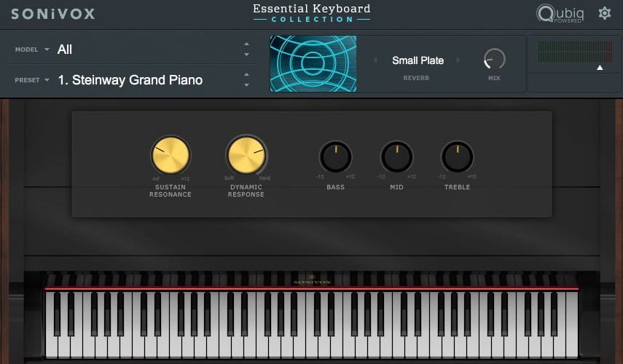Click the reverb visualization thumbnail
This screenshot has width=623, height=364.
point(313,63)
